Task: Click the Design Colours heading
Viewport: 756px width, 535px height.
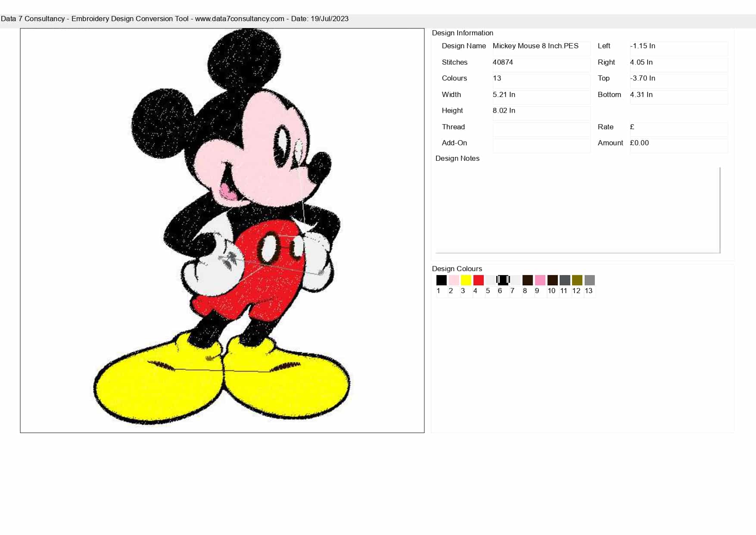Action: click(x=457, y=269)
